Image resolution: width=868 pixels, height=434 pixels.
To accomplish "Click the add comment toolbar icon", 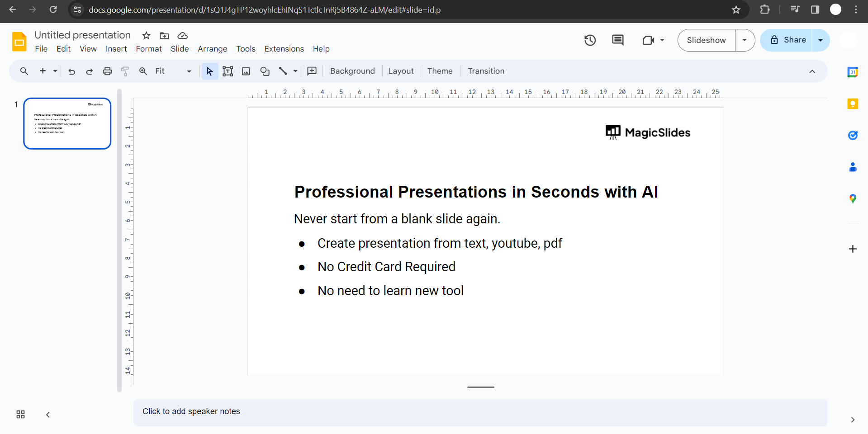I will tap(312, 71).
